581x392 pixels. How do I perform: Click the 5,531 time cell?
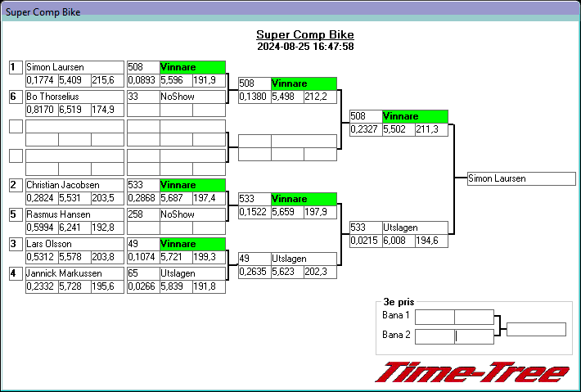(x=74, y=198)
